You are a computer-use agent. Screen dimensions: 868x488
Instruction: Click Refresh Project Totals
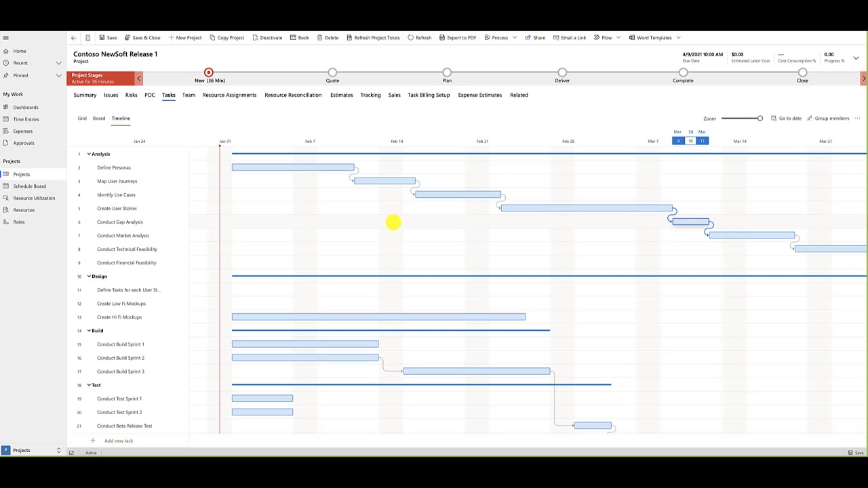point(373,38)
